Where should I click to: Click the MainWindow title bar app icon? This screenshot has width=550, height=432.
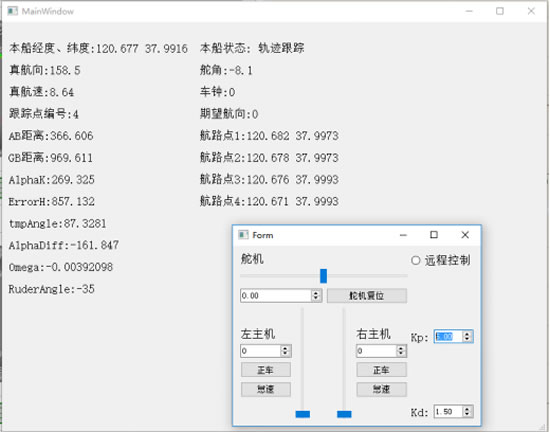click(13, 11)
